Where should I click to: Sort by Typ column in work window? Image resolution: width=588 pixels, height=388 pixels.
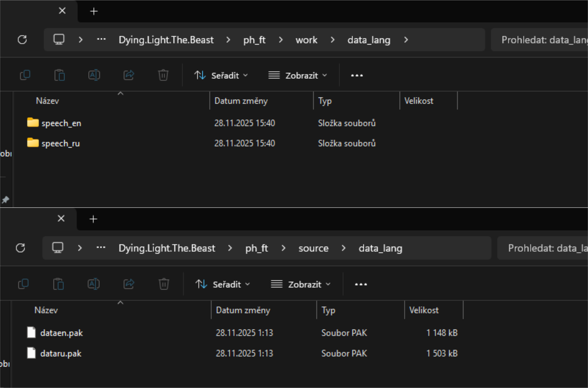[x=325, y=101]
